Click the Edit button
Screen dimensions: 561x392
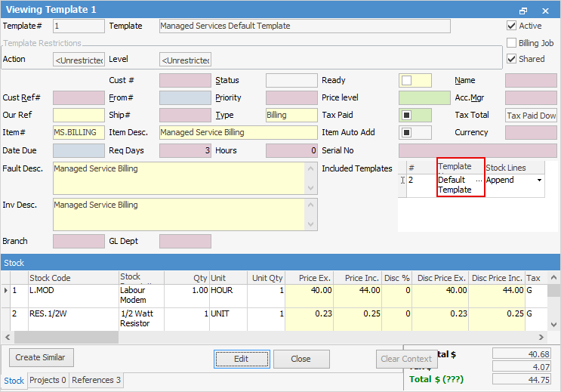pyautogui.click(x=242, y=359)
